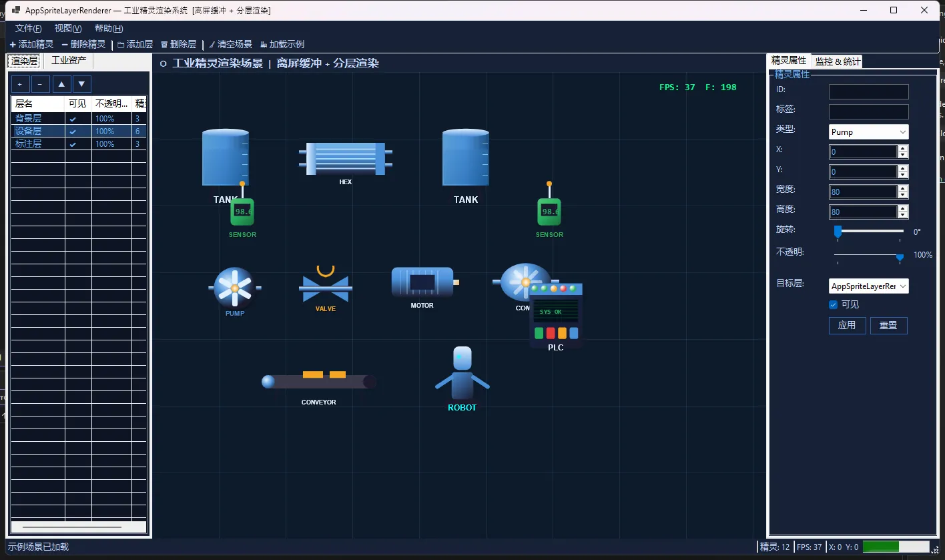Select the VALVE sprite in the scene

(325, 288)
